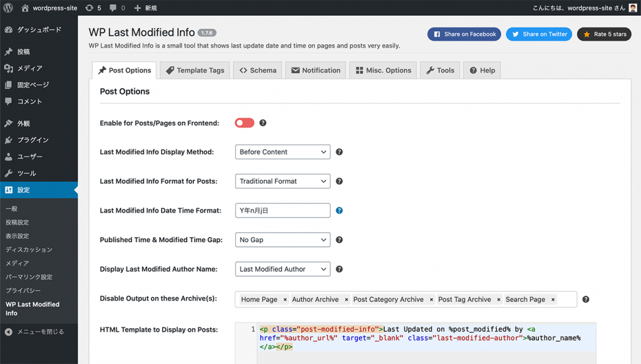Click help icon for Time Gap

tap(339, 240)
